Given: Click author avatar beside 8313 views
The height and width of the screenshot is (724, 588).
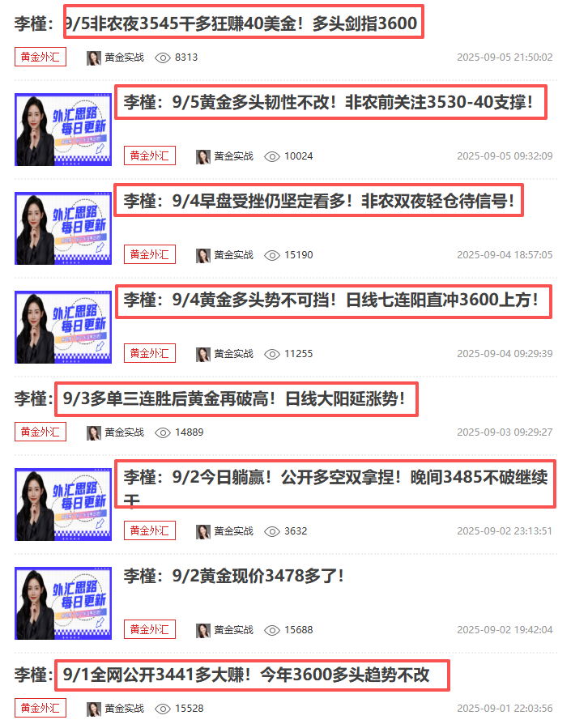Looking at the screenshot, I should pos(94,57).
